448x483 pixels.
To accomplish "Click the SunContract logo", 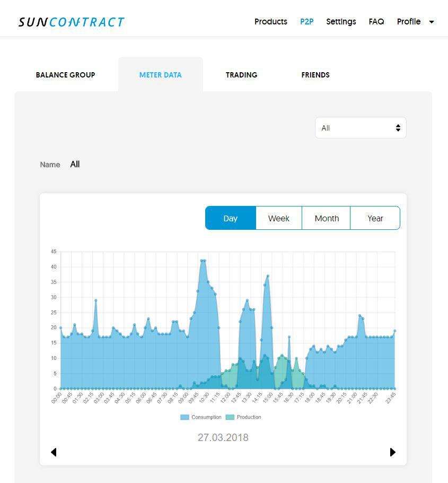I will (71, 22).
